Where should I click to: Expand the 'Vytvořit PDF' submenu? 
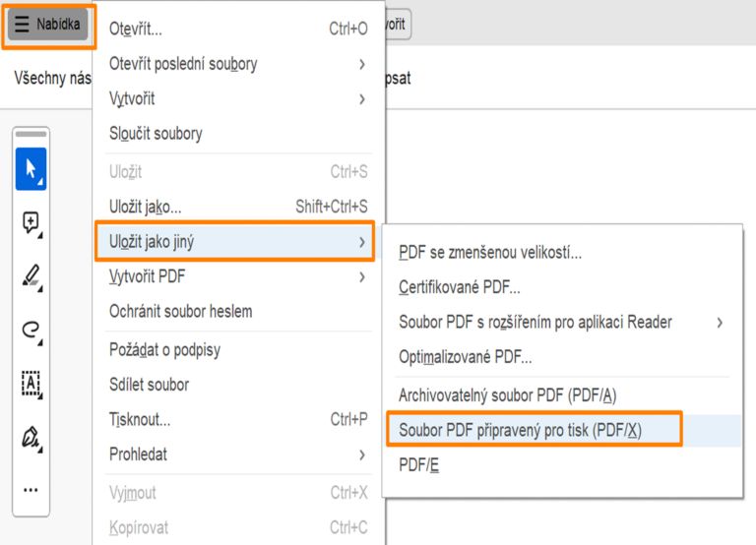click(x=236, y=276)
